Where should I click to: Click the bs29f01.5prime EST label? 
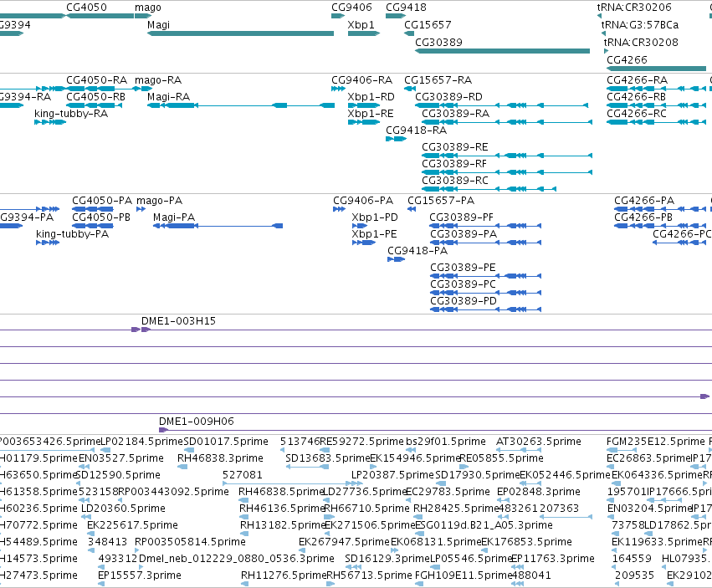pyautogui.click(x=445, y=442)
